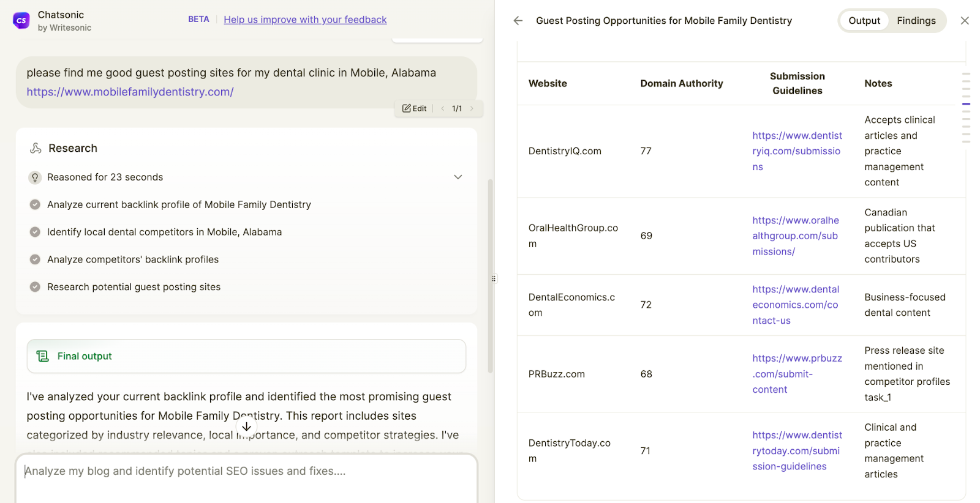
Task: Click the panel divider drag handle
Action: [494, 278]
